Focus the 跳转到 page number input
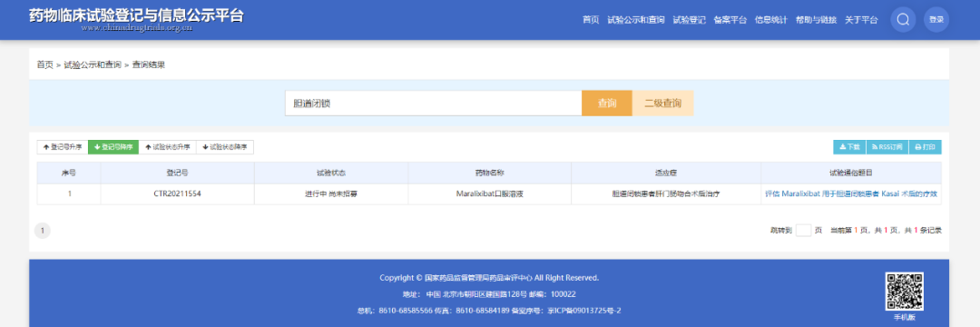 [x=803, y=230]
